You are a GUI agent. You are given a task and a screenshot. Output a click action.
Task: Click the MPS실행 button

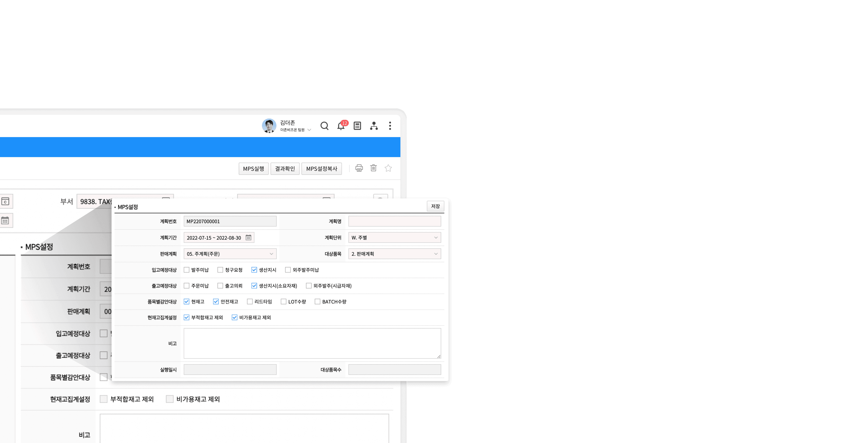click(254, 168)
